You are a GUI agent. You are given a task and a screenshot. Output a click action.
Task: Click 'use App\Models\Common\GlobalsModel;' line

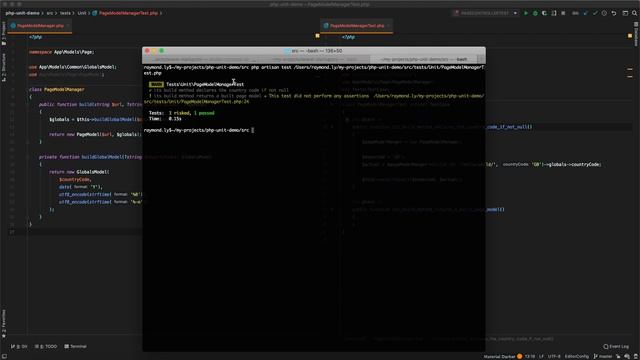click(73, 67)
